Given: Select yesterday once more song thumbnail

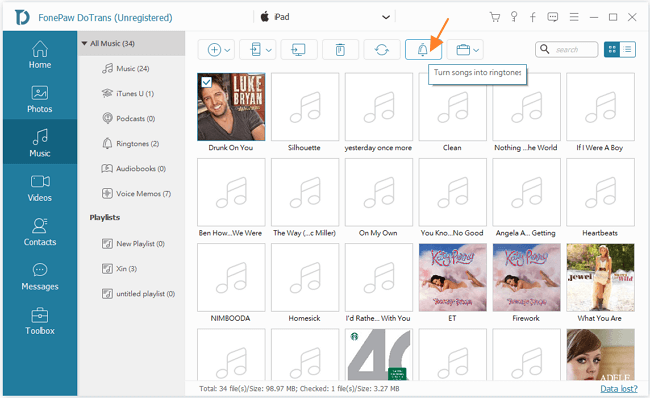Looking at the screenshot, I should [379, 107].
